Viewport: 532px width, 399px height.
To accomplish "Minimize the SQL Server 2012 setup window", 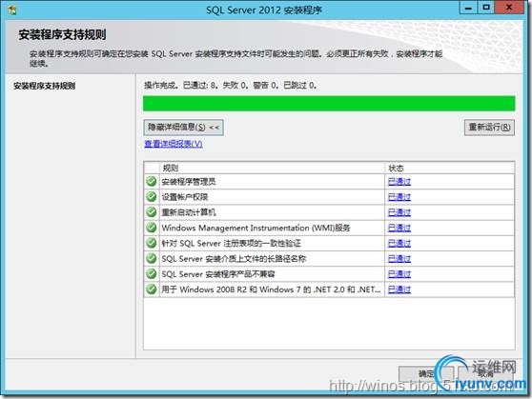I will [x=468, y=8].
